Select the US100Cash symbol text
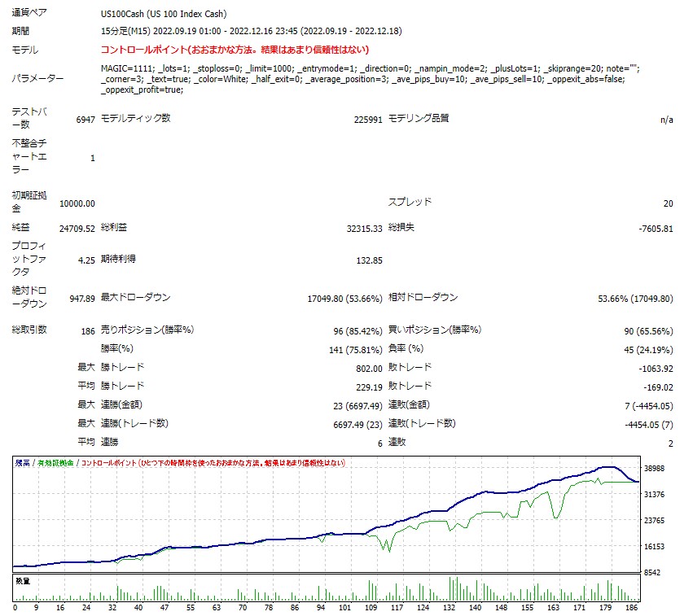693x616 pixels. 122,14
